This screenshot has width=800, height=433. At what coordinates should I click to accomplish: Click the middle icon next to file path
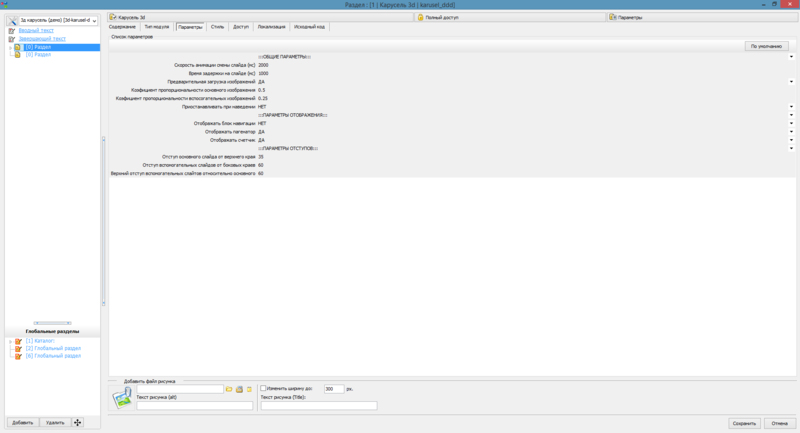click(239, 389)
